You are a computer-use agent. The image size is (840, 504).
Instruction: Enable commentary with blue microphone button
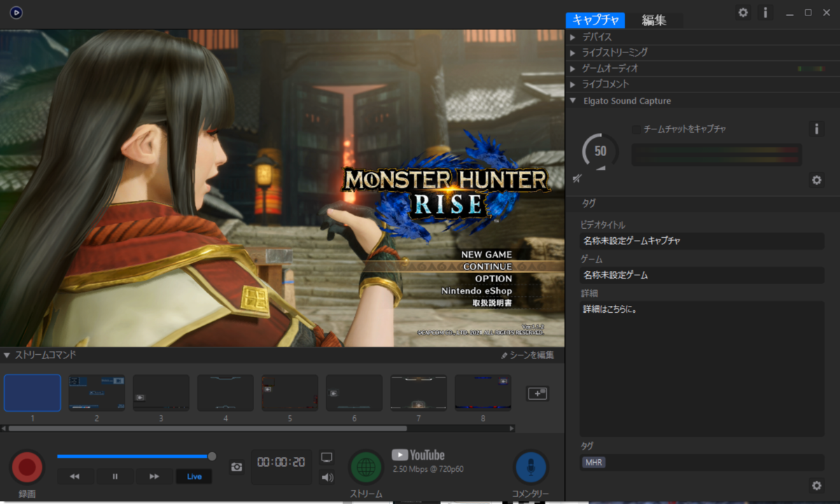coord(531,467)
